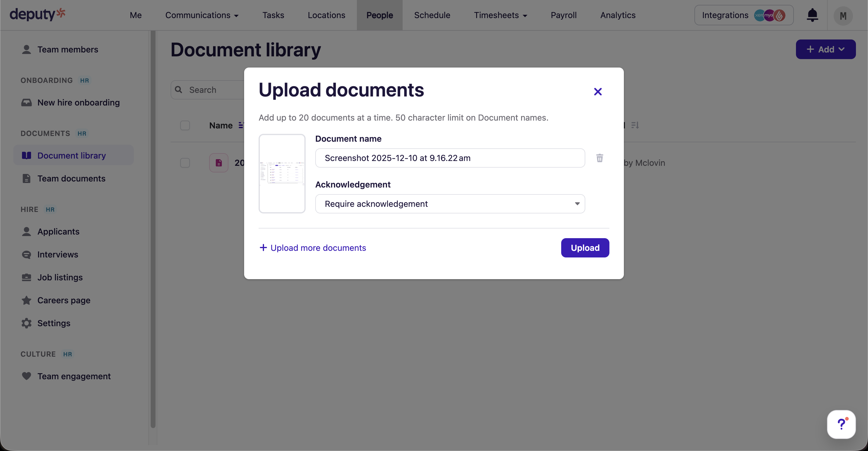The width and height of the screenshot is (868, 451).
Task: Delete the screenshot document with the trash icon
Action: coord(599,158)
